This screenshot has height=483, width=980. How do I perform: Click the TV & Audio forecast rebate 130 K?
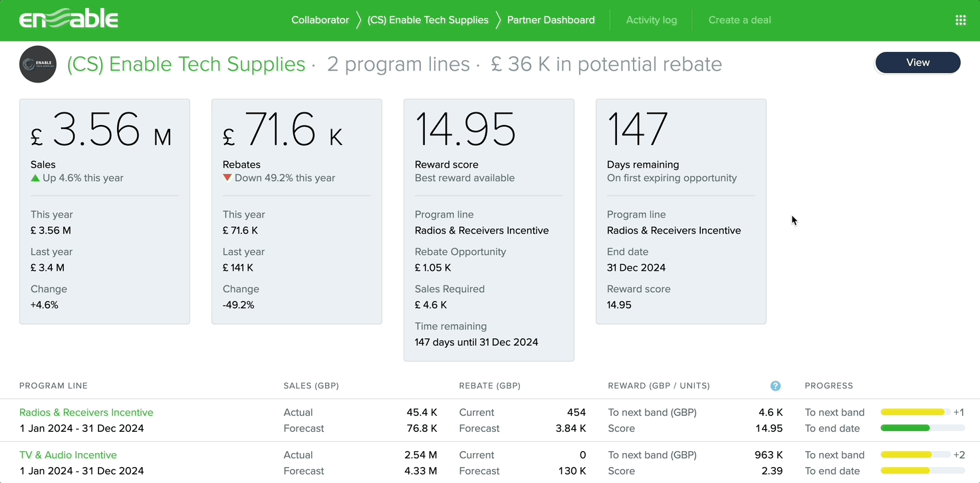572,471
